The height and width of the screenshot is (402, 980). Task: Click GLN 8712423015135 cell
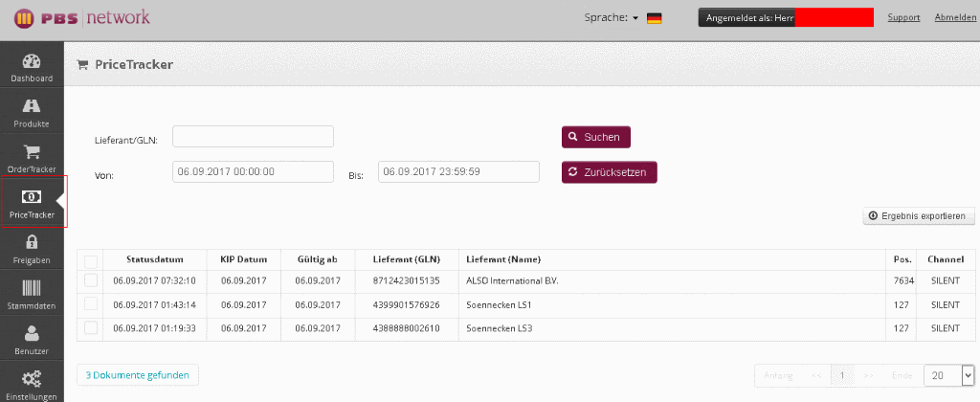pos(406,280)
